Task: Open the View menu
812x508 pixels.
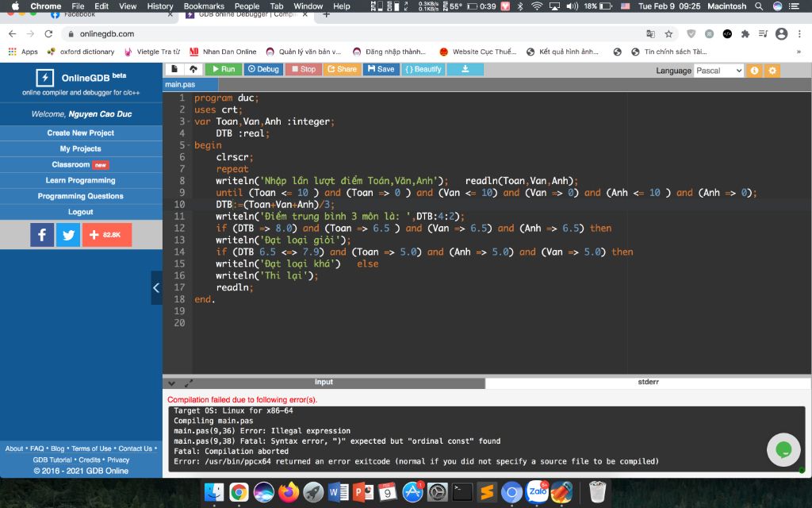Action: coord(128,6)
